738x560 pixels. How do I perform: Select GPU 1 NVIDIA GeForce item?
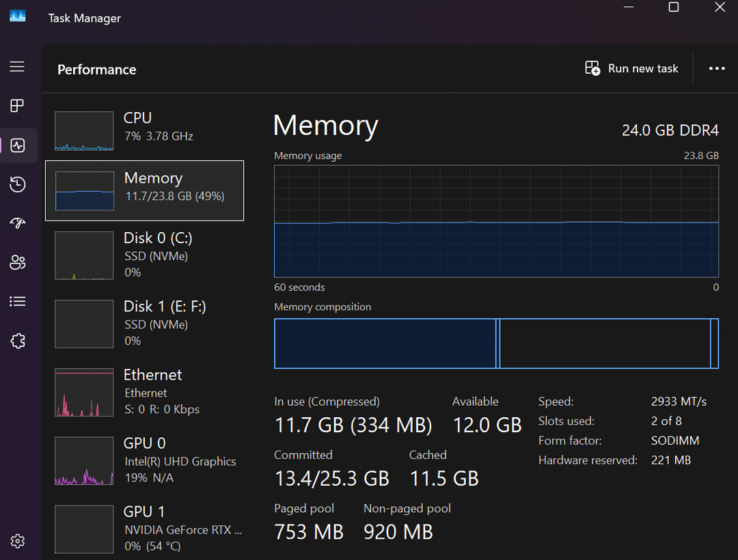click(x=144, y=529)
